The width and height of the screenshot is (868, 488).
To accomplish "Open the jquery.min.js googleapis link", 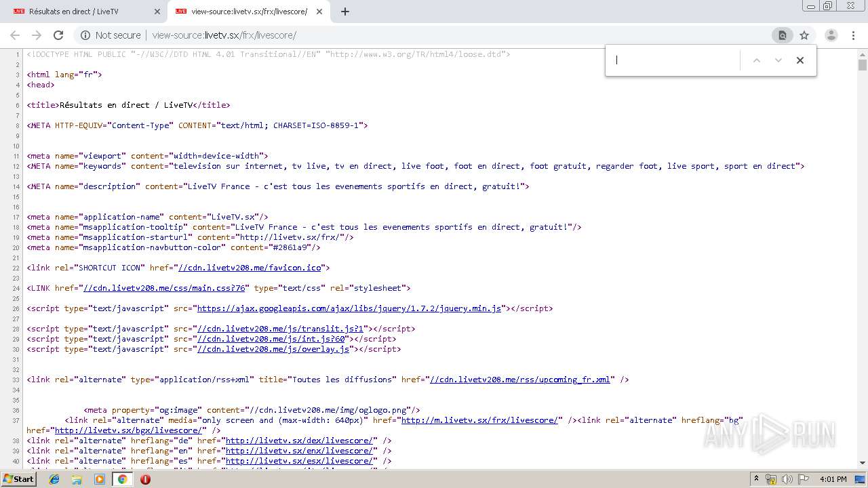I will click(349, 308).
